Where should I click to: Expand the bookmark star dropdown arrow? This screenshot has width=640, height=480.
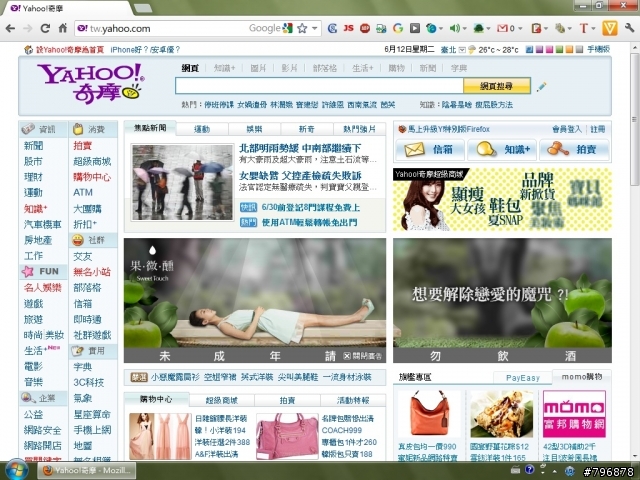(314, 28)
